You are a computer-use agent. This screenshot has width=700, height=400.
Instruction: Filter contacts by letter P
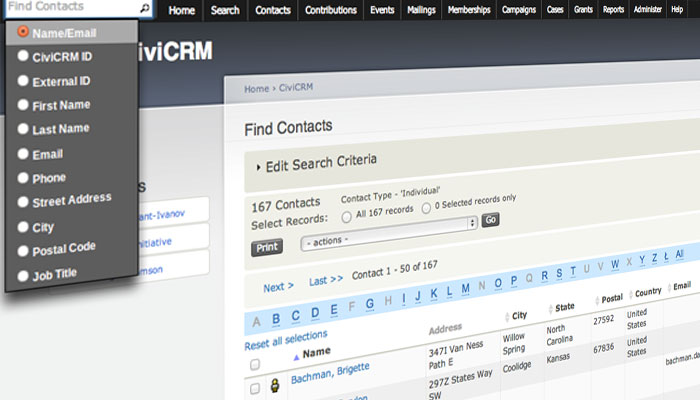(x=514, y=281)
